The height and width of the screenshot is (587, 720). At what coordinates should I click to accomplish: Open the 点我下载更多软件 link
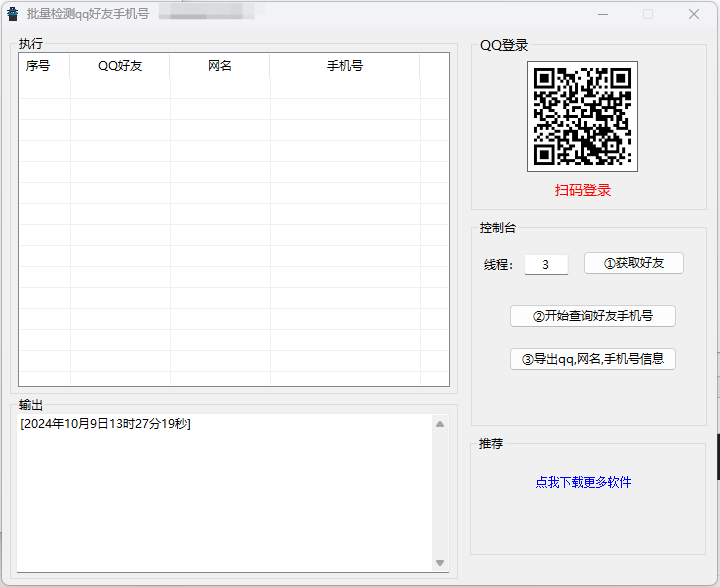point(582,482)
